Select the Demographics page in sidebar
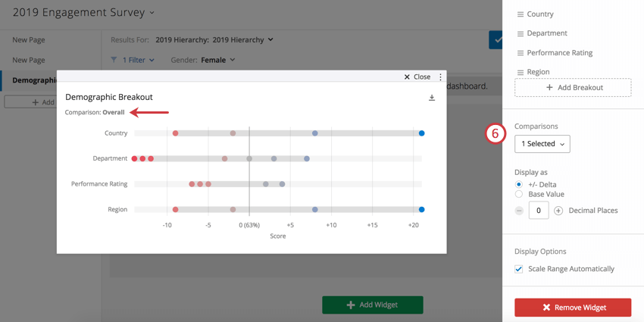This screenshot has height=322, width=644. point(28,80)
